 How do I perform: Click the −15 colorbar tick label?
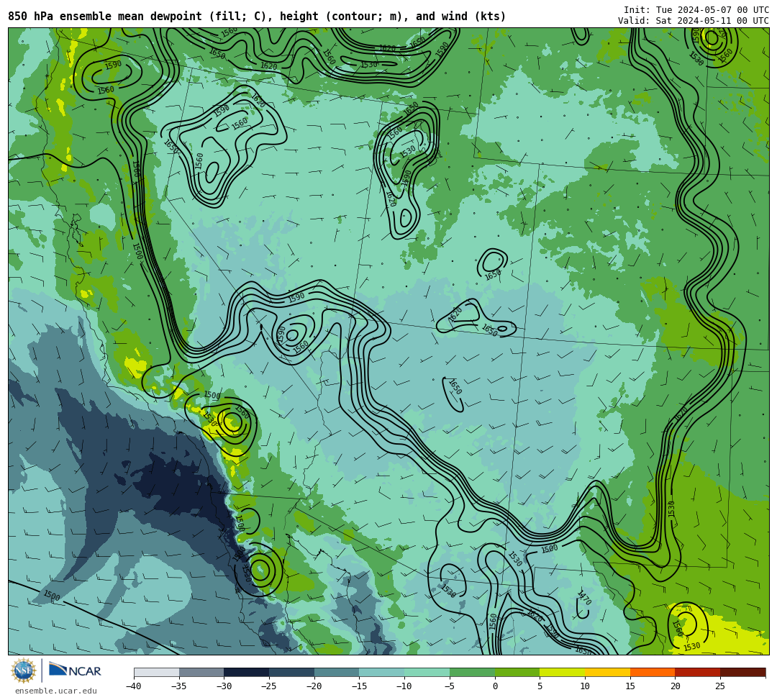[x=359, y=686]
